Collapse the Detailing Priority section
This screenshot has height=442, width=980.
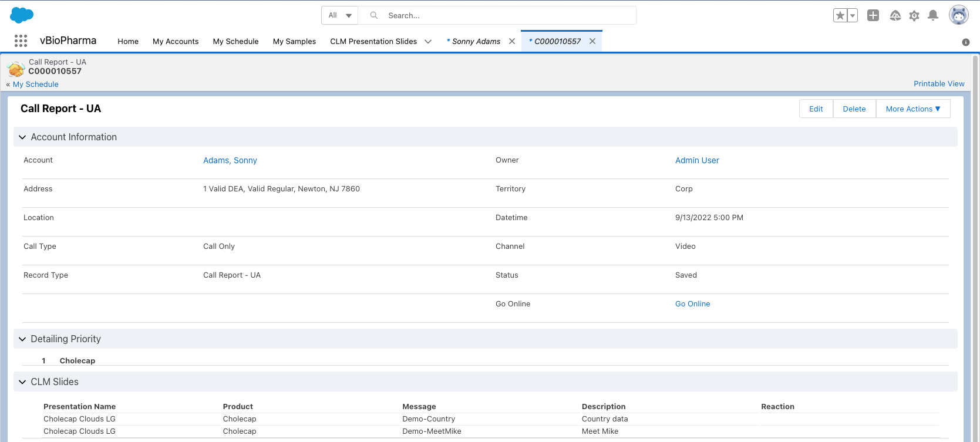(x=22, y=339)
